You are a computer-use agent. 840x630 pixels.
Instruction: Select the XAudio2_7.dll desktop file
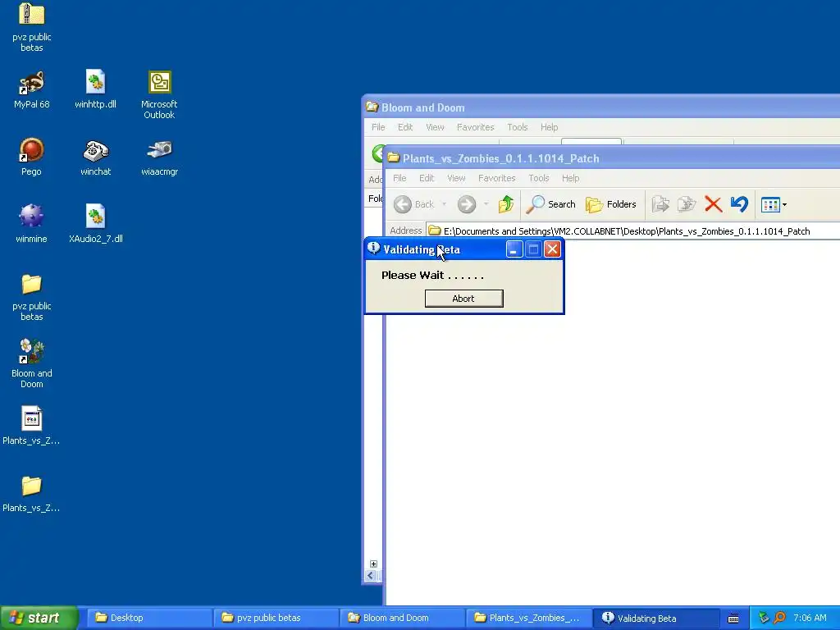[x=95, y=217]
